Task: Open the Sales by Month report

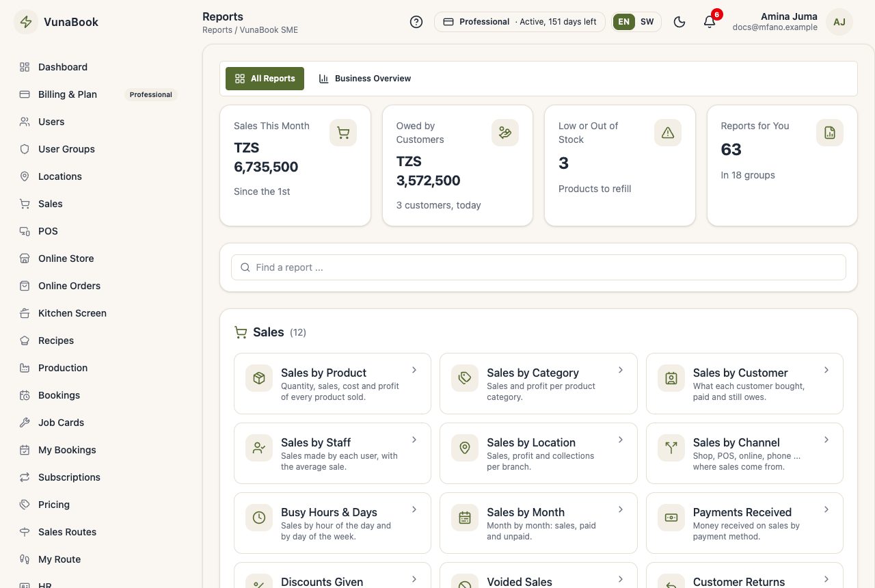Action: [x=539, y=523]
